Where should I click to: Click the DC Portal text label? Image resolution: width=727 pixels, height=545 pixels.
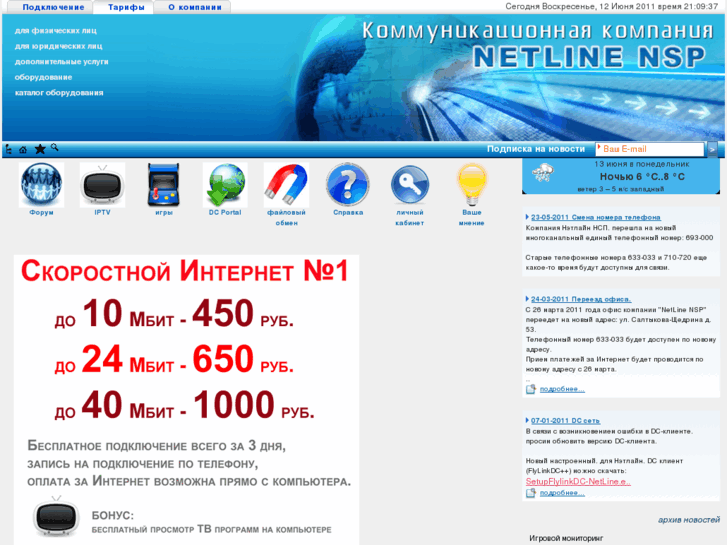point(225,212)
